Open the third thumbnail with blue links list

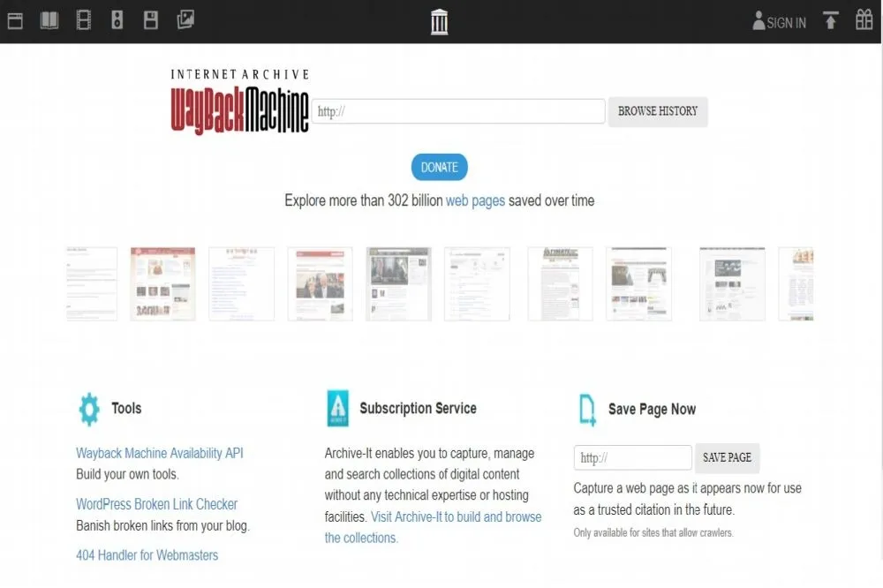pos(242,284)
